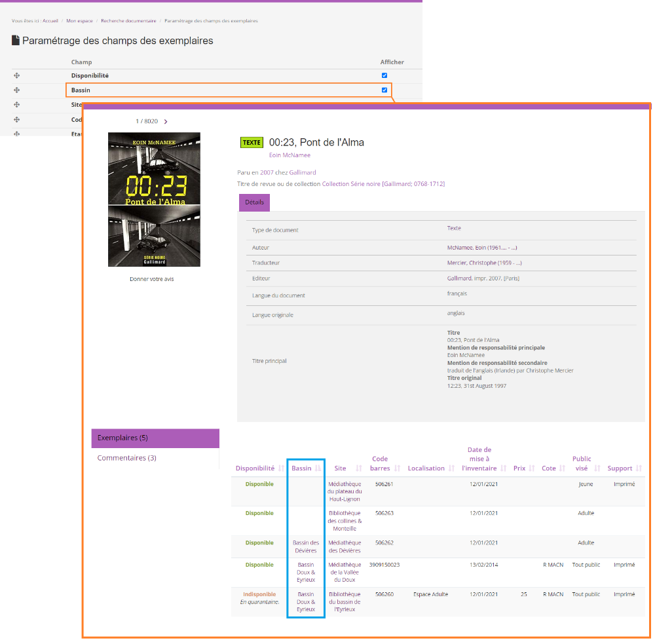655x644 pixels.
Task: Sort copies by Prix column icon
Action: (532, 468)
